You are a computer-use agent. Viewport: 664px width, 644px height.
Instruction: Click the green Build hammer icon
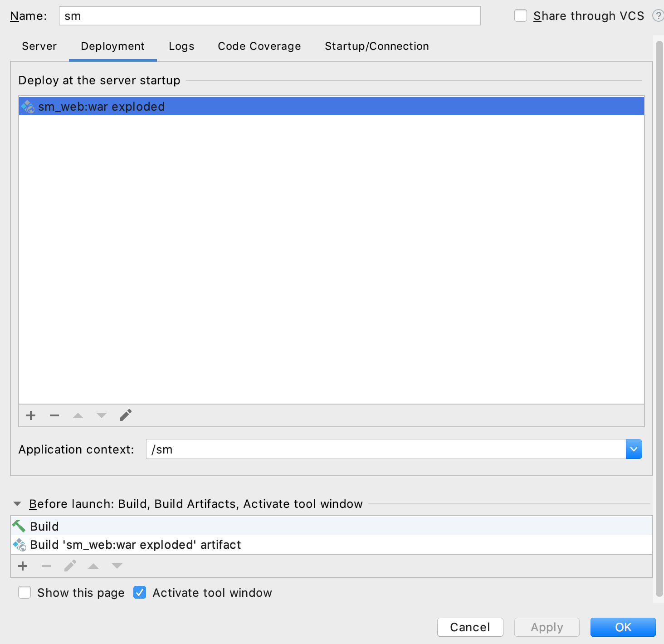[19, 526]
